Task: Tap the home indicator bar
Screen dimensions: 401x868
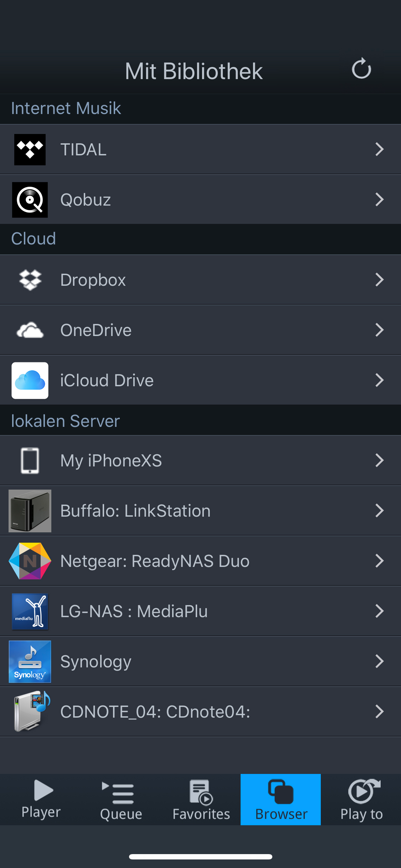Action: point(201,857)
